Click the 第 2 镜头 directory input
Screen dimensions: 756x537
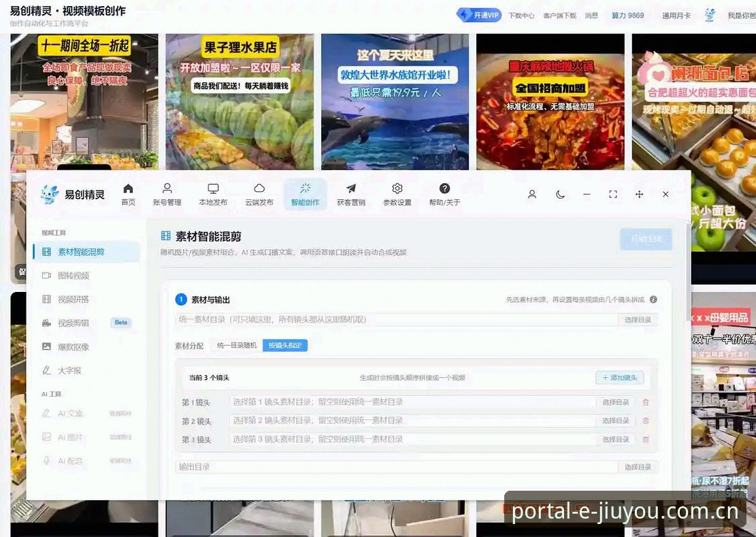click(413, 421)
